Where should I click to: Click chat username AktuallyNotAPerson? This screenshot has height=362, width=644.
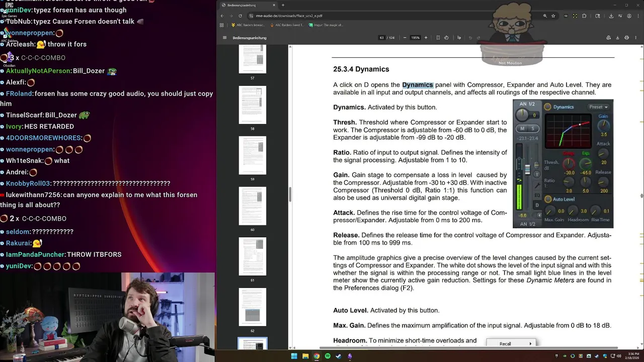[x=38, y=71]
